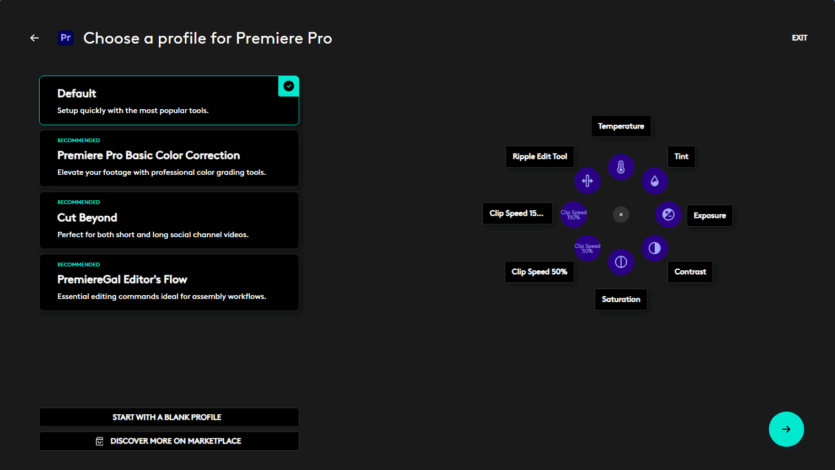Viewport: 835px width, 470px height.
Task: Click the Clip Speed 150% icon
Action: 573,214
